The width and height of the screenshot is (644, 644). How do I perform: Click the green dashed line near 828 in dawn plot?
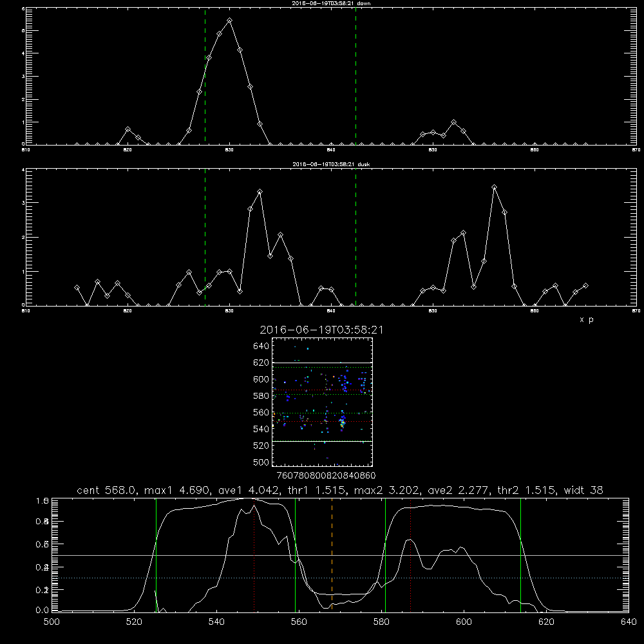tap(205, 76)
